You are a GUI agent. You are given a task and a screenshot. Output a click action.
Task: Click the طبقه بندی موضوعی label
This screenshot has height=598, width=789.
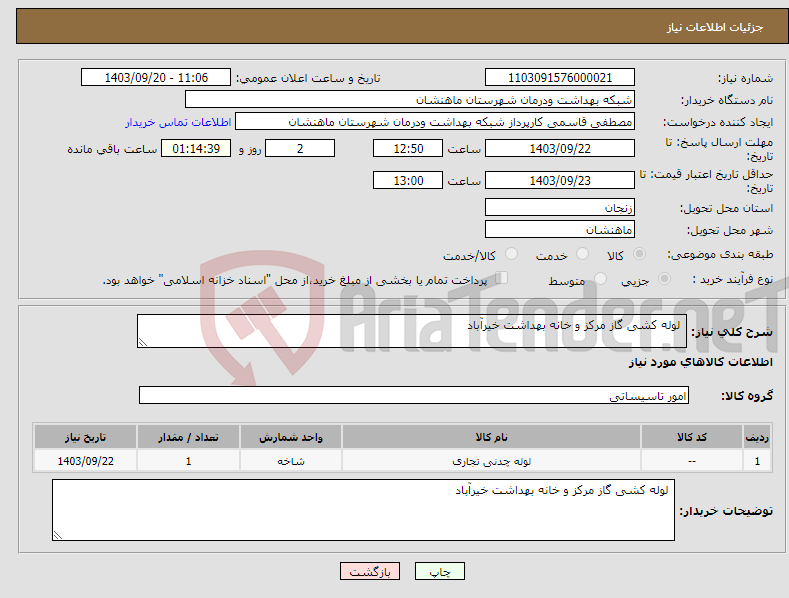(720, 255)
